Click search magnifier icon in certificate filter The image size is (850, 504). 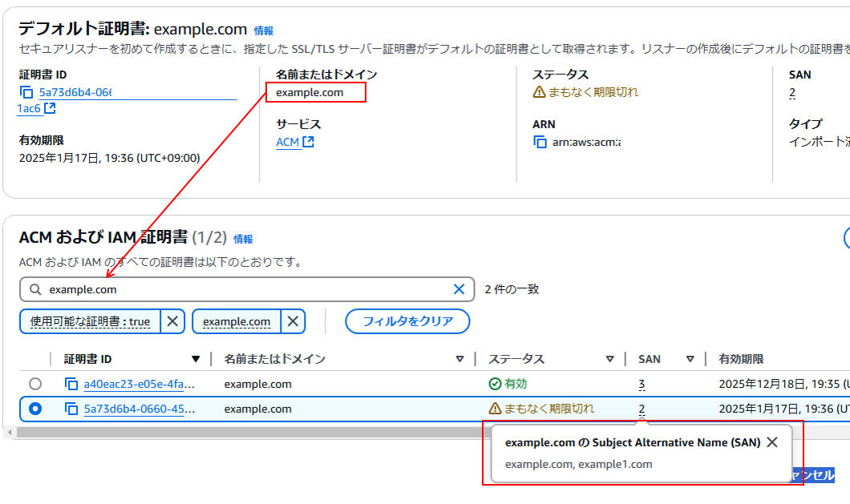click(x=35, y=289)
